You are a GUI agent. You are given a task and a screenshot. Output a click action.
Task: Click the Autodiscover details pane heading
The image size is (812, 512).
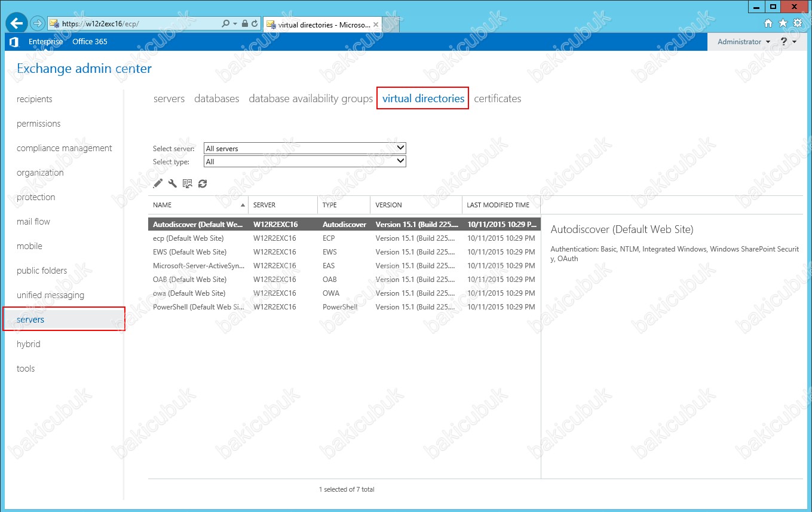[621, 229]
